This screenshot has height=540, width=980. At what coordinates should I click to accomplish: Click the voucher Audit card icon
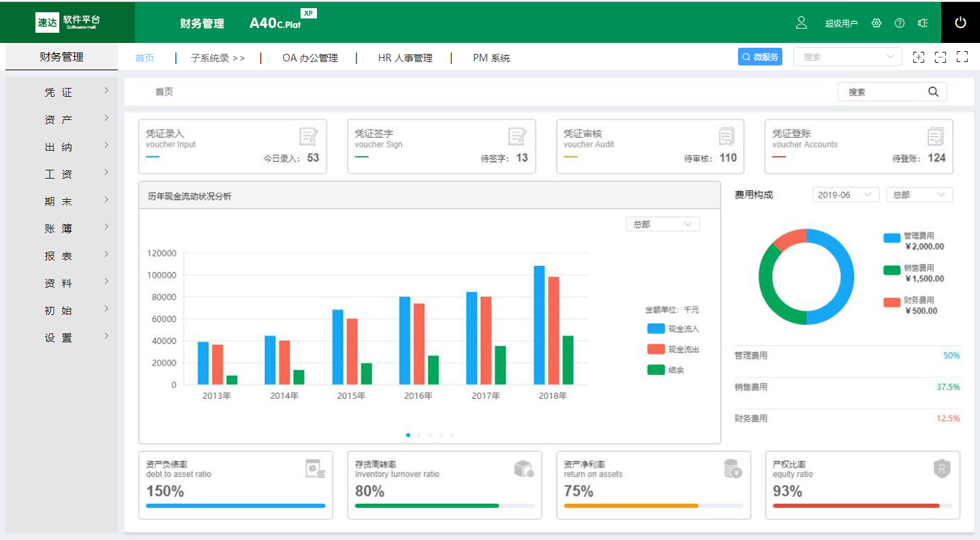726,137
